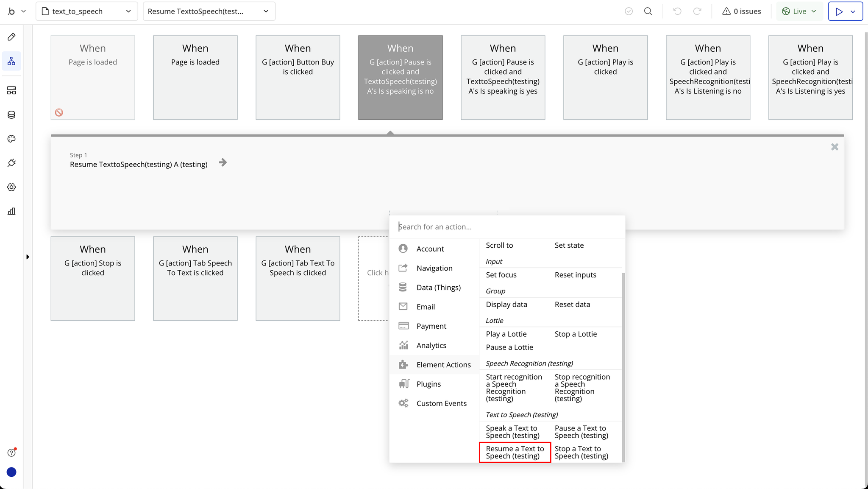
Task: Open the Styles palette icon in sidebar
Action: [11, 139]
